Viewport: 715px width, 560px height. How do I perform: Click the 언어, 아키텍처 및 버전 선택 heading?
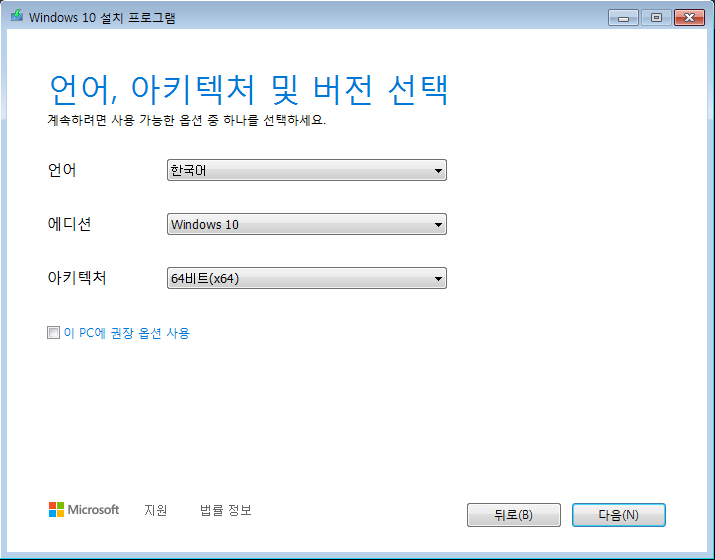click(249, 89)
